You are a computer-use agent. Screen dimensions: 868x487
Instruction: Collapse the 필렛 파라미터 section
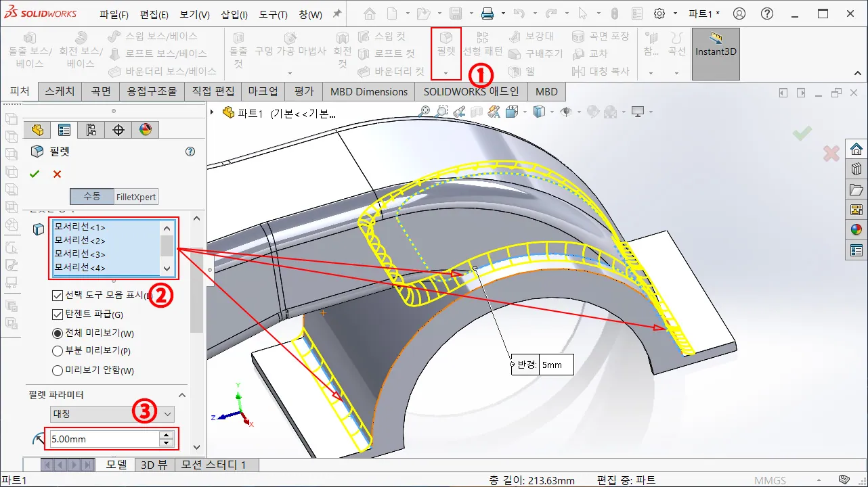tap(181, 395)
